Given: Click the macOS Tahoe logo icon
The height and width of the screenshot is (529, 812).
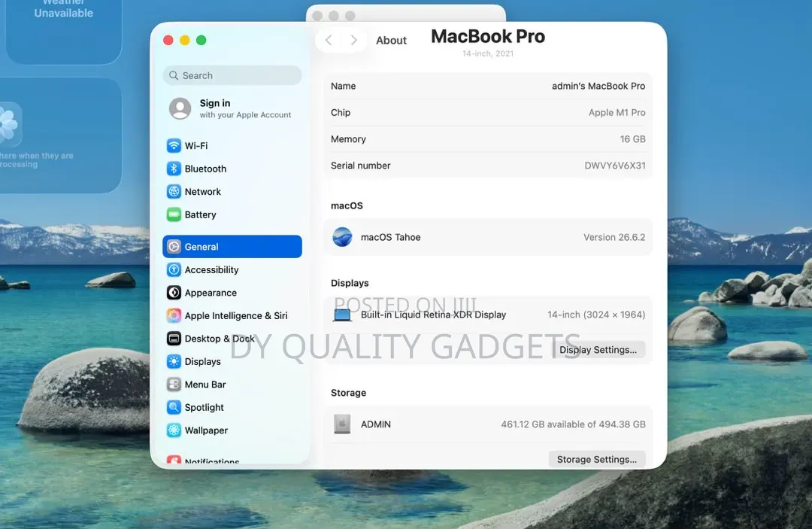Looking at the screenshot, I should 342,237.
